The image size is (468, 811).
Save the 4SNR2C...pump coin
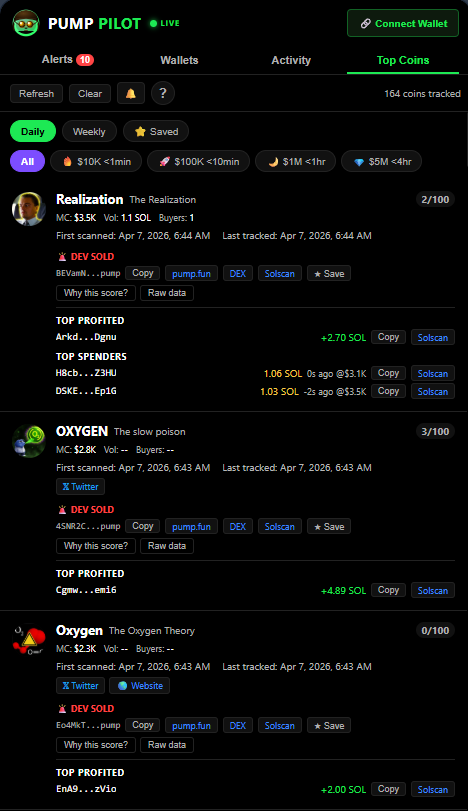point(329,526)
